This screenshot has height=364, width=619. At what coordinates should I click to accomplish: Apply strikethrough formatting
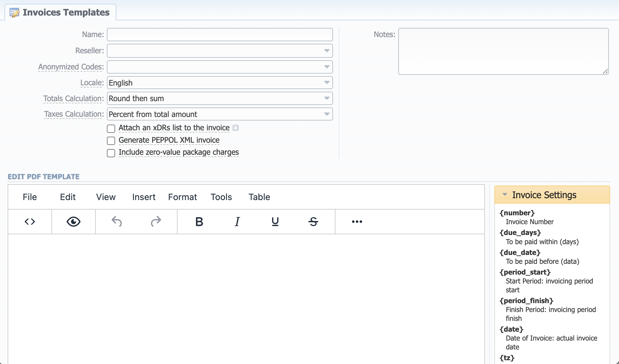tap(313, 222)
